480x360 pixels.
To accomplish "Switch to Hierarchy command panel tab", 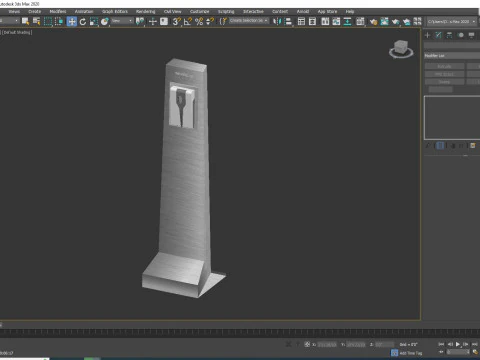I will tap(449, 35).
